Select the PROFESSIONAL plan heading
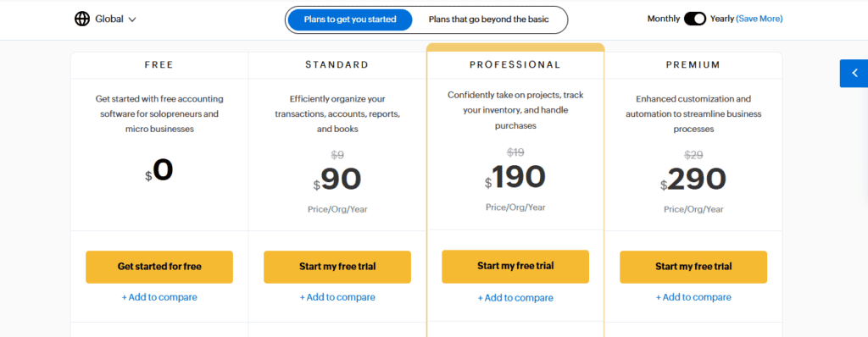The width and height of the screenshot is (868, 337). coord(515,64)
